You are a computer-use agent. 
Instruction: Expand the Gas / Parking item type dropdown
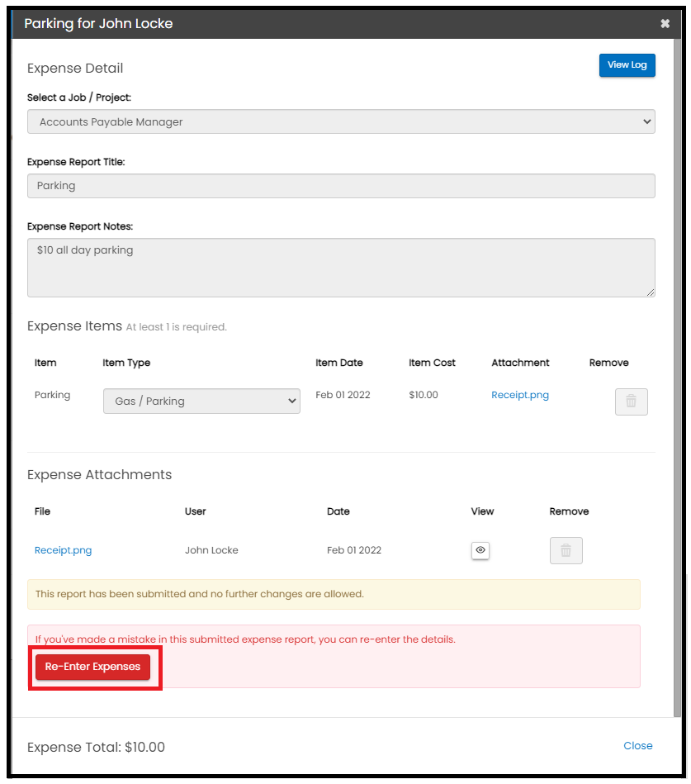[202, 401]
